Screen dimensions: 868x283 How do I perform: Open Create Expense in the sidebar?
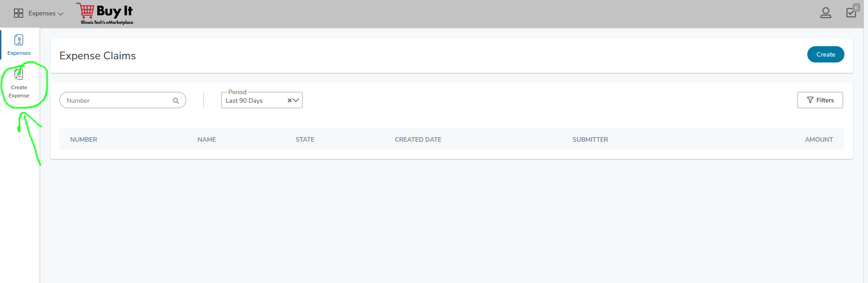(19, 83)
